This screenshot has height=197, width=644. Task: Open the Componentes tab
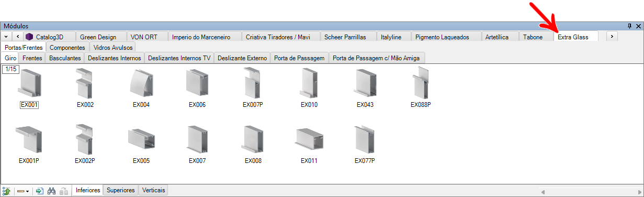[67, 48]
